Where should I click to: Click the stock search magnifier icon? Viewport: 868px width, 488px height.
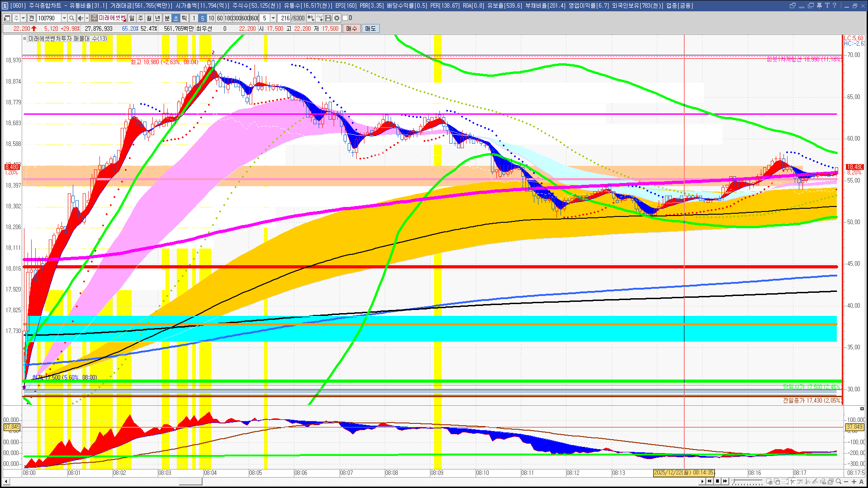click(x=71, y=18)
